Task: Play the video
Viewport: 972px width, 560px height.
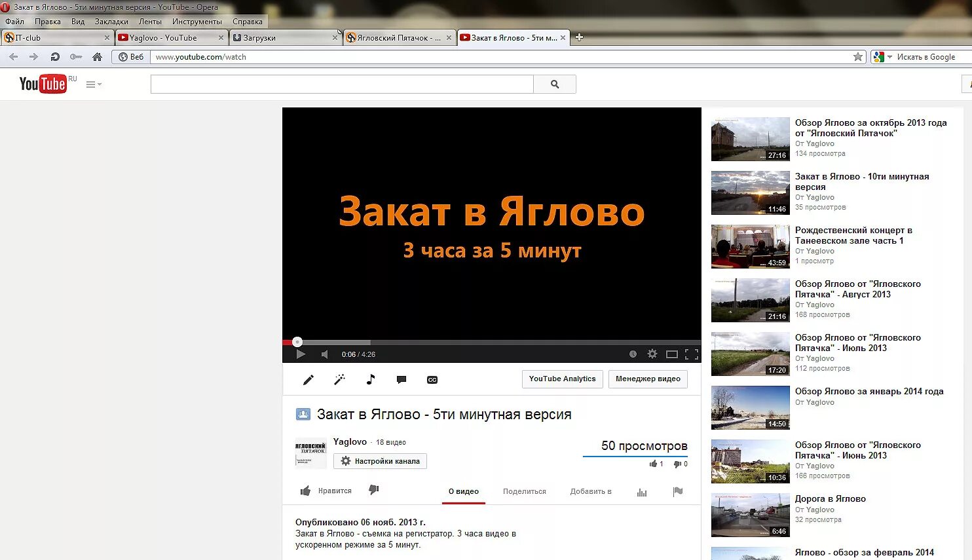Action: pyautogui.click(x=301, y=354)
